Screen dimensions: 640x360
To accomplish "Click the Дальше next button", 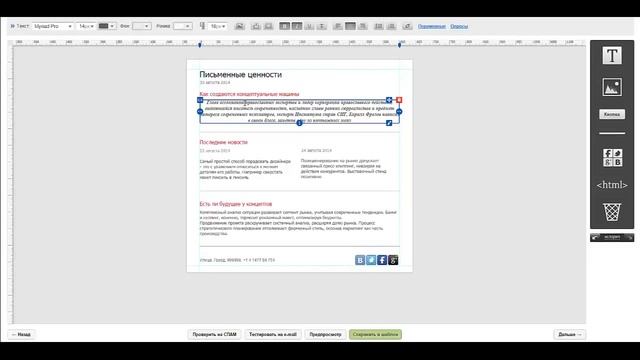I will [x=570, y=334].
